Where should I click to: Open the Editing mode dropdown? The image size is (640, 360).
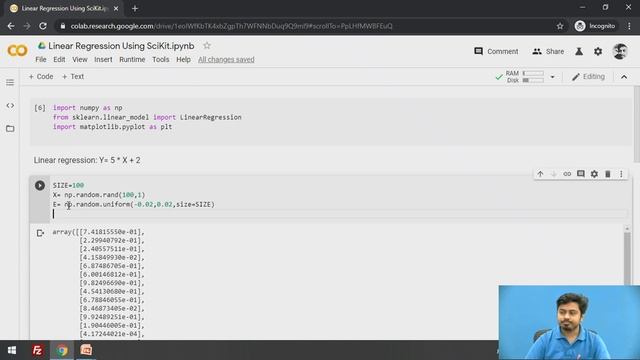pos(589,77)
